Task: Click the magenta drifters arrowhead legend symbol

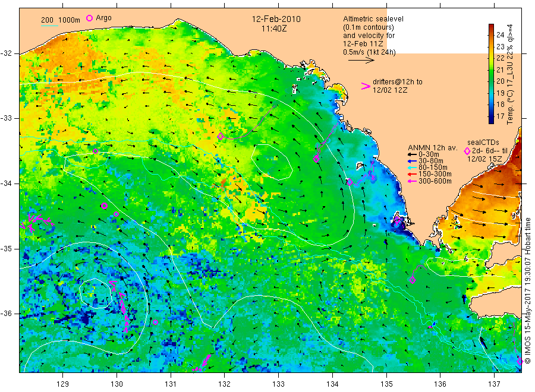Action: (366, 86)
